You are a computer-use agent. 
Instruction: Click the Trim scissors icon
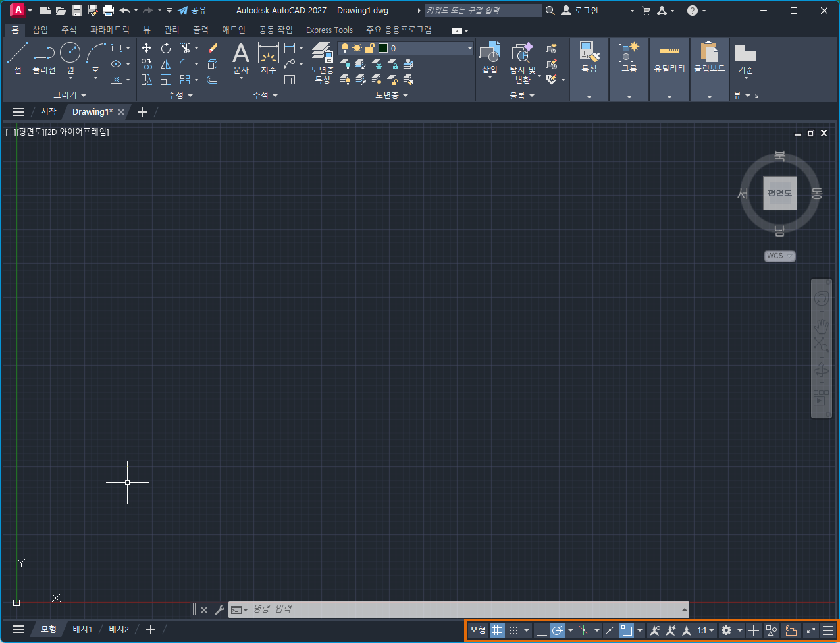click(185, 48)
